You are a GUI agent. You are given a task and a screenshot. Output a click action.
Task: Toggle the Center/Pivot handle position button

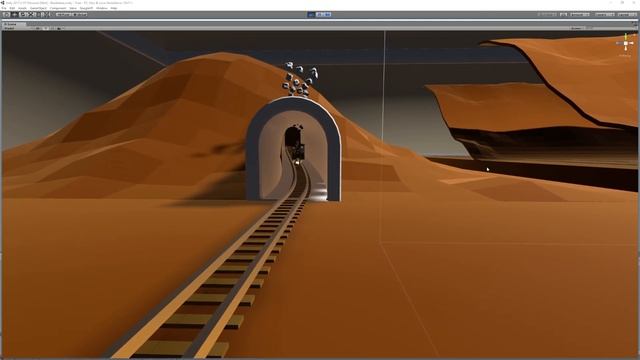(63, 15)
